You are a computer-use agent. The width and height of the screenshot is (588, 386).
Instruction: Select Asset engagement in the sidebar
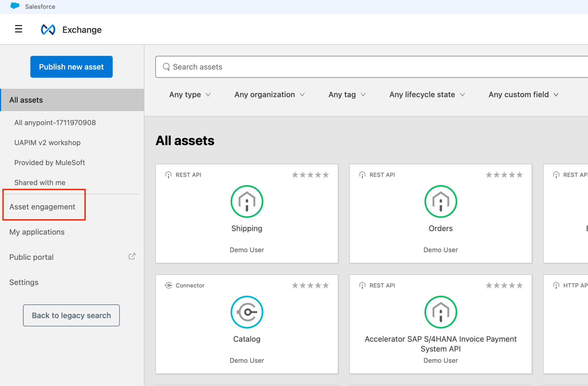coord(42,207)
